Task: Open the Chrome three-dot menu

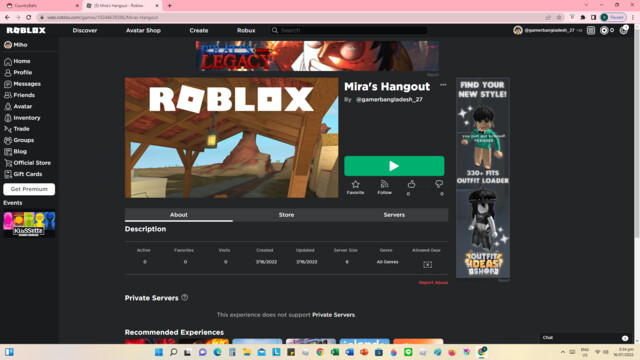Action: tap(633, 17)
